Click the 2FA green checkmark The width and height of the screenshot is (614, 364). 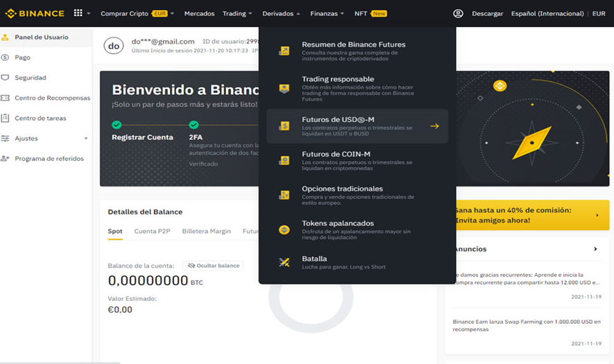point(194,125)
